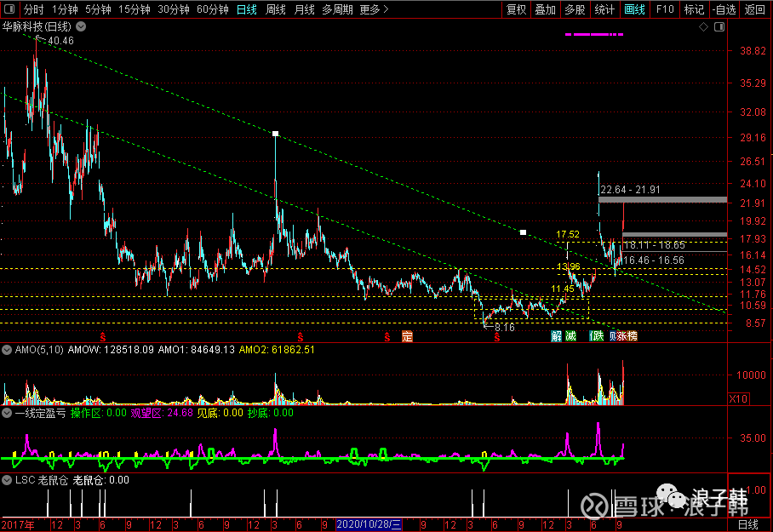Open the LSC 老鼠仓 indicator dropdown

tap(7, 480)
